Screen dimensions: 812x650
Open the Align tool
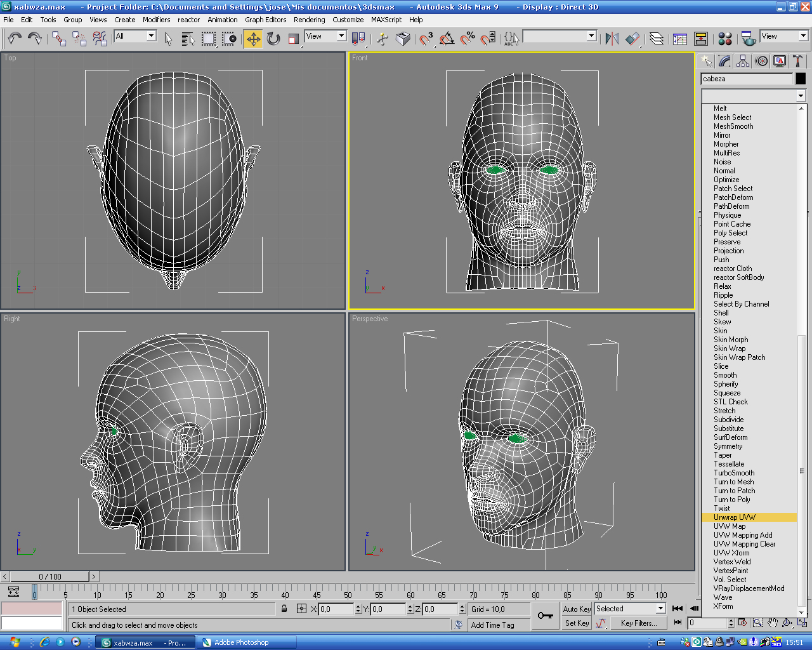[x=632, y=39]
